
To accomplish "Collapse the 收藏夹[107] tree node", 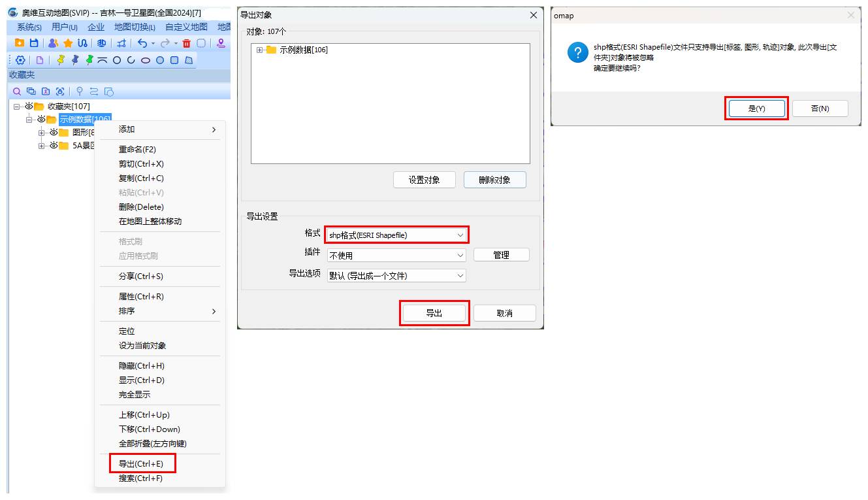I will (17, 106).
